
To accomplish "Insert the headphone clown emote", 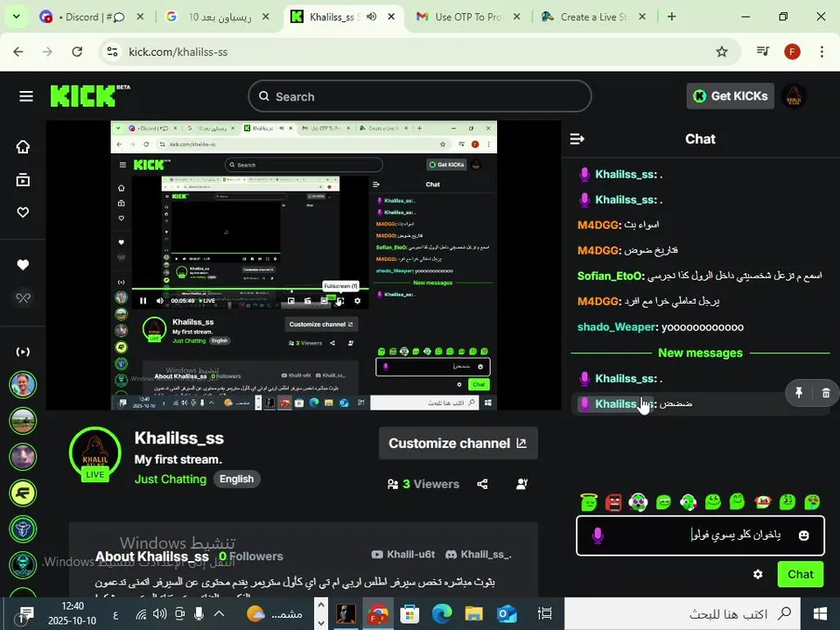I will [x=638, y=502].
